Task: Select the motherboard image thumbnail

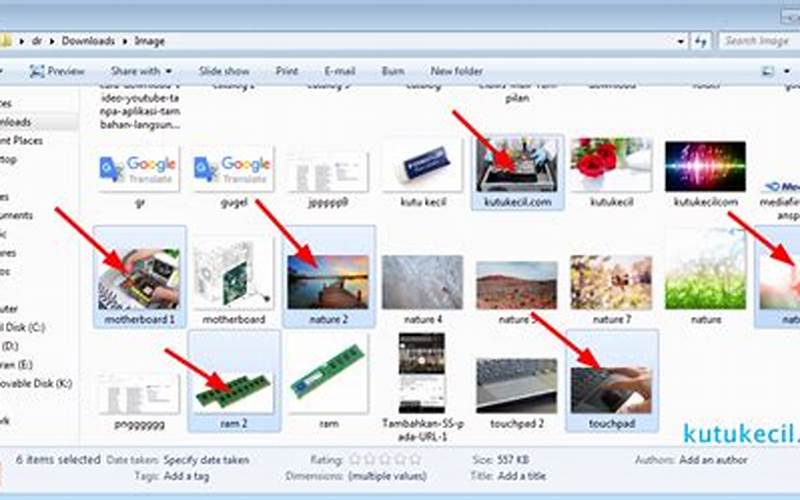Action: click(x=234, y=274)
